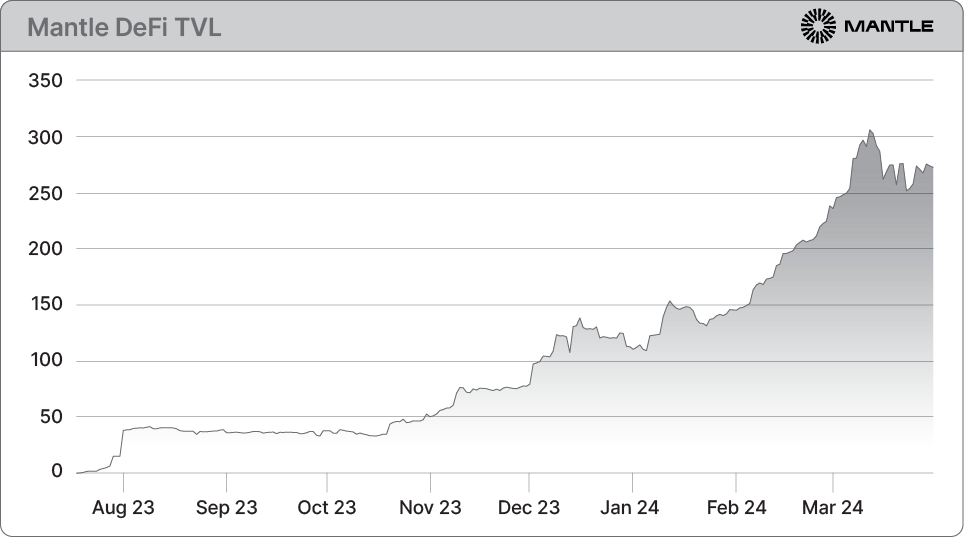Click the Aug 23 x-axis label
The height and width of the screenshot is (537, 964).
tap(123, 507)
